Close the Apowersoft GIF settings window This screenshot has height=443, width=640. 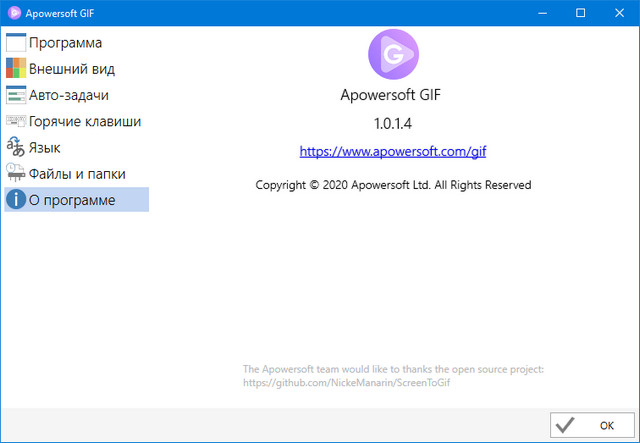point(617,13)
